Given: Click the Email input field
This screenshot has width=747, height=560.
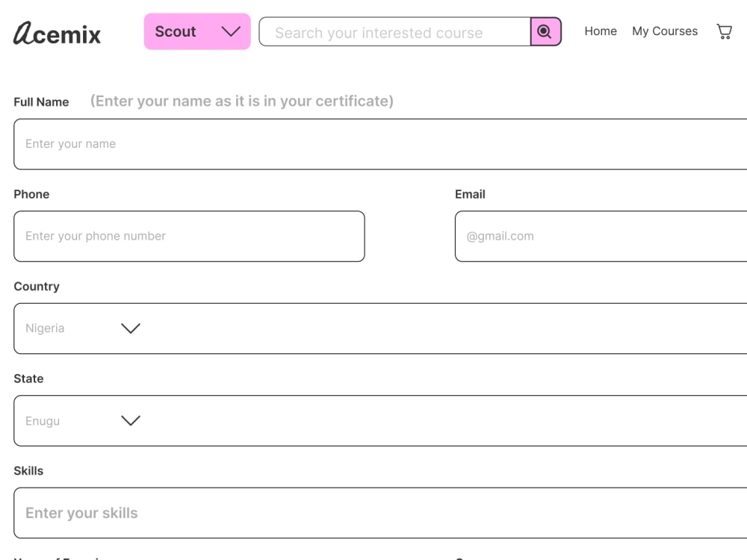Looking at the screenshot, I should (601, 236).
